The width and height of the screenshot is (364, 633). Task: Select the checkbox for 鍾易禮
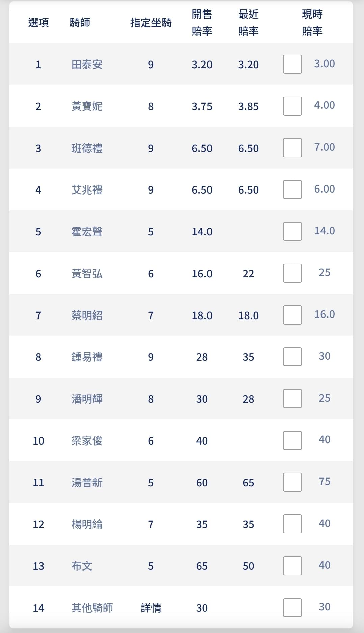click(x=292, y=357)
